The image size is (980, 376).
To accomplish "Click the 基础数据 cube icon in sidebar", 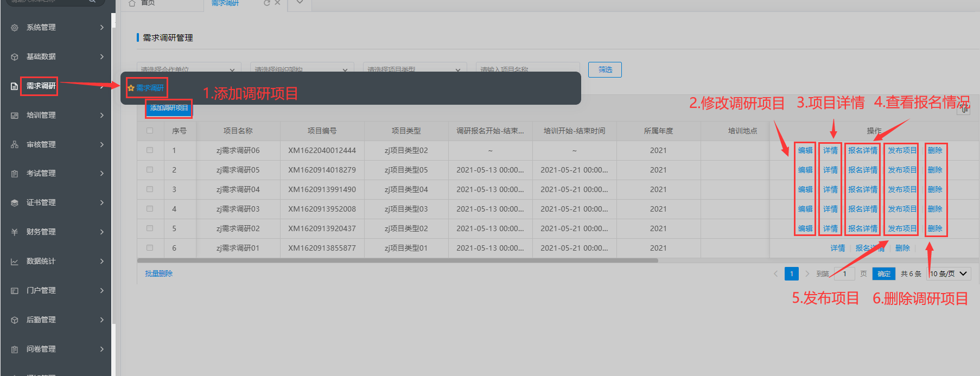I will 15,57.
